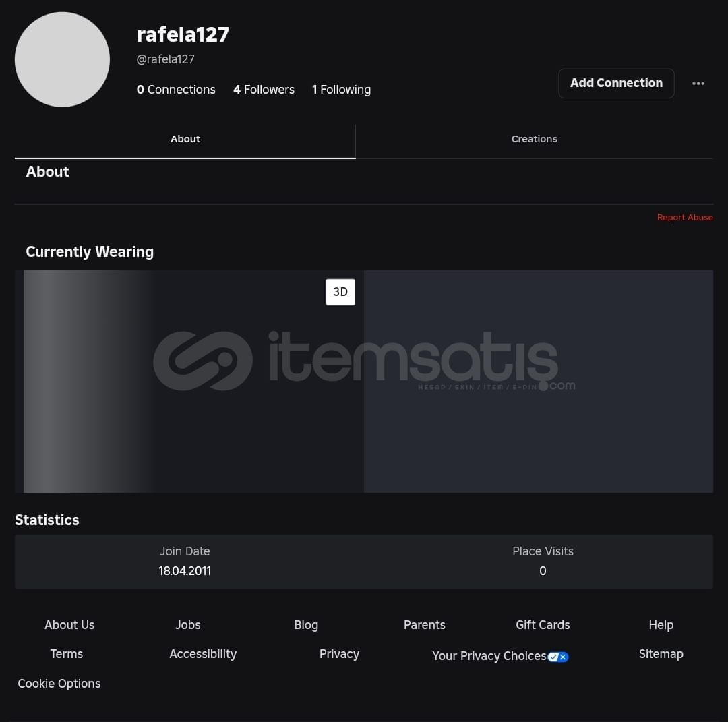Click the rafela127 profile avatar picture
Screen dimensions: 728x722
pos(62,59)
